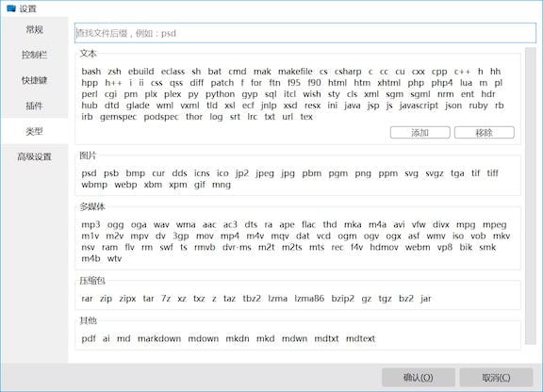The image size is (543, 392).
Task: Select the webm multimedia extension
Action: tap(418, 247)
